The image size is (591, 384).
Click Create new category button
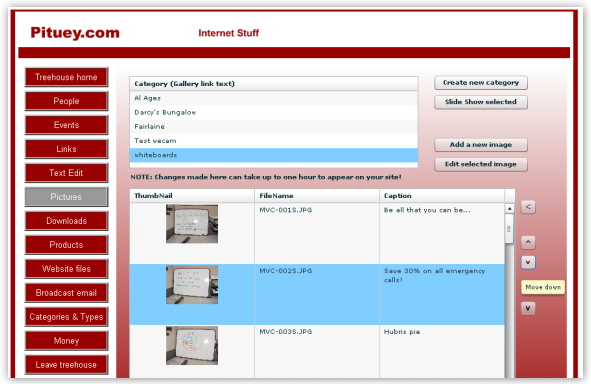481,83
